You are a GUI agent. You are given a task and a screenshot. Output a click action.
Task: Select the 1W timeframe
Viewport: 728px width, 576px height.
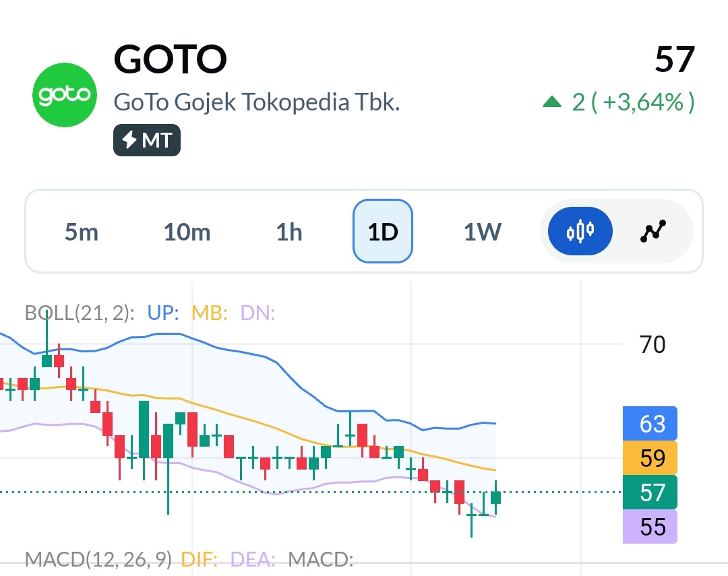pyautogui.click(x=483, y=232)
